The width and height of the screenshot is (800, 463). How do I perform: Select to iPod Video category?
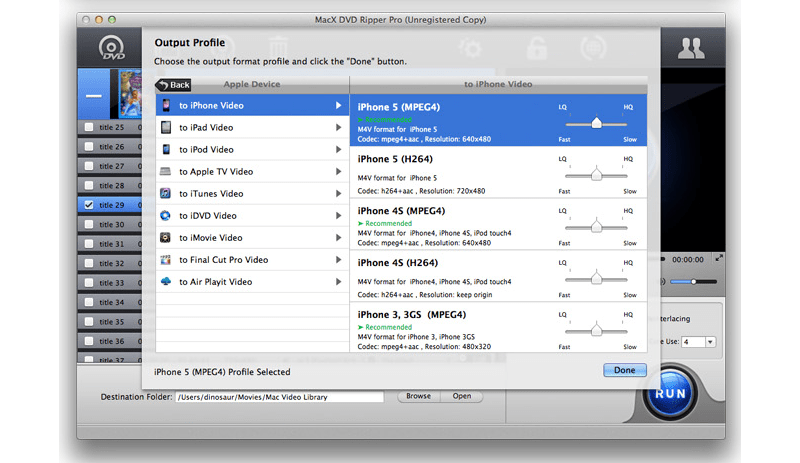(253, 149)
